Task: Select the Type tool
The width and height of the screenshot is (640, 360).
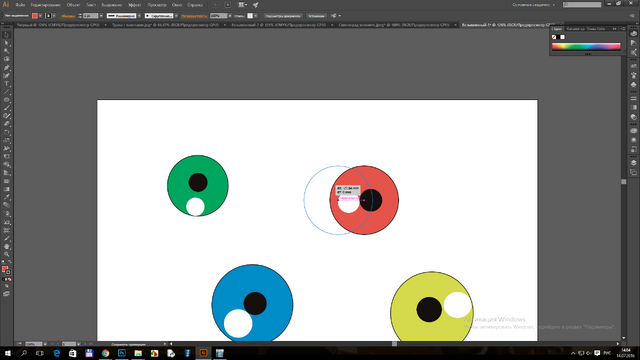Action: click(6, 84)
